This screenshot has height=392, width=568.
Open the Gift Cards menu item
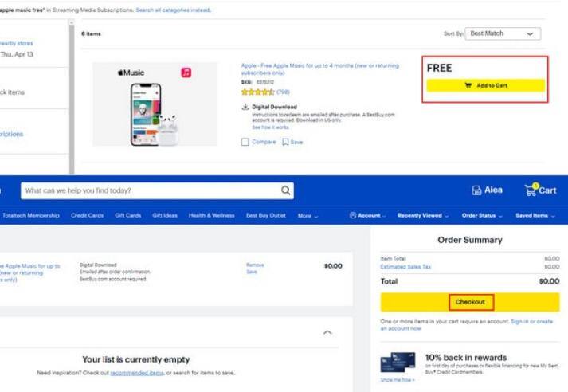127,216
